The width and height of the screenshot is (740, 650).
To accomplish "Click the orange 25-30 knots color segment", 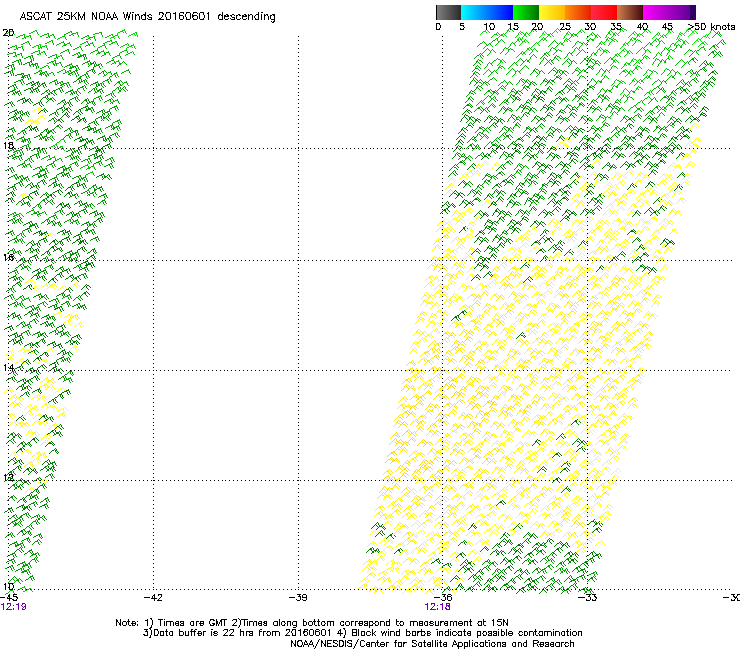I will pyautogui.click(x=578, y=12).
